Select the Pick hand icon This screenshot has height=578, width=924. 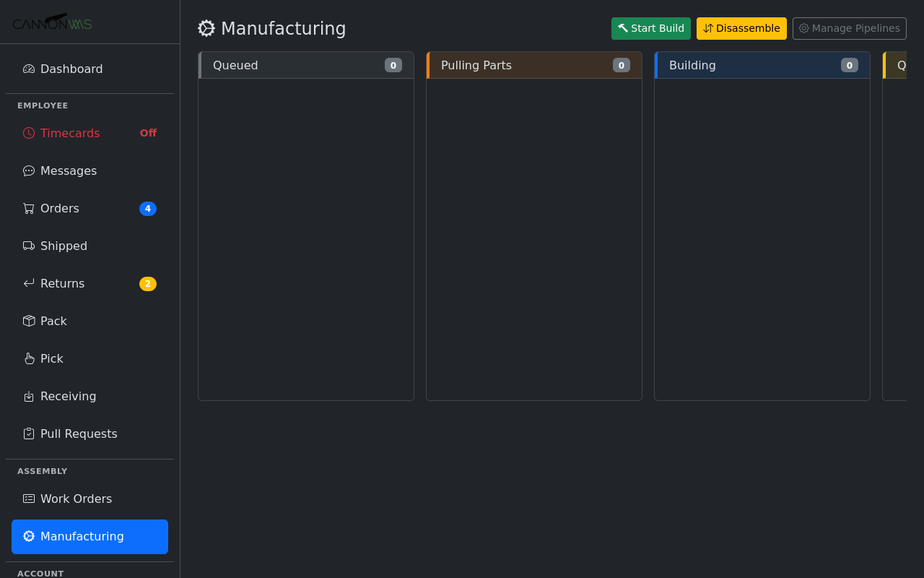tap(28, 358)
